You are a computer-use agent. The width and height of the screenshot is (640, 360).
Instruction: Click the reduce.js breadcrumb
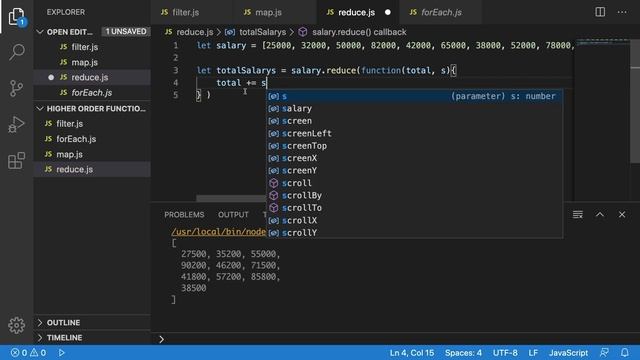189,32
